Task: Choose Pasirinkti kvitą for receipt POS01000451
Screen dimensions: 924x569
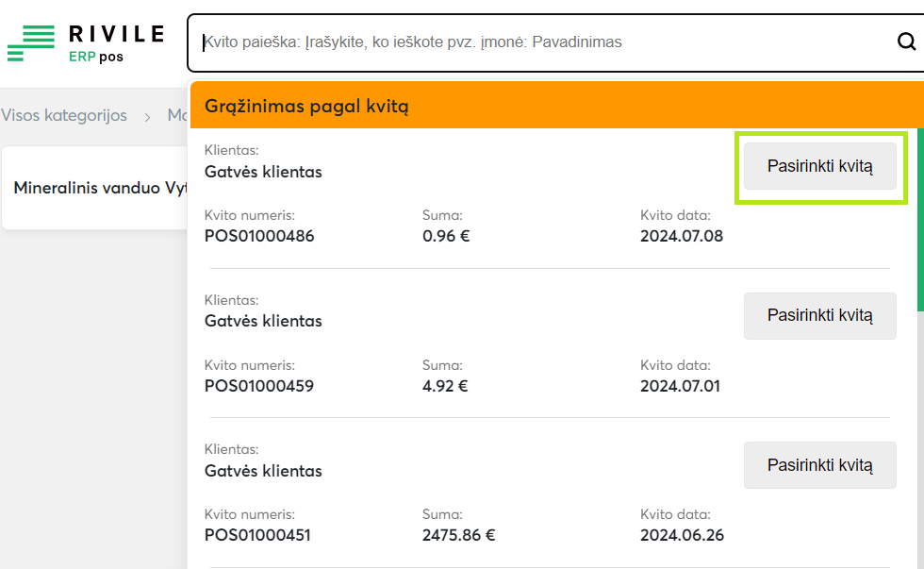Action: [819, 465]
